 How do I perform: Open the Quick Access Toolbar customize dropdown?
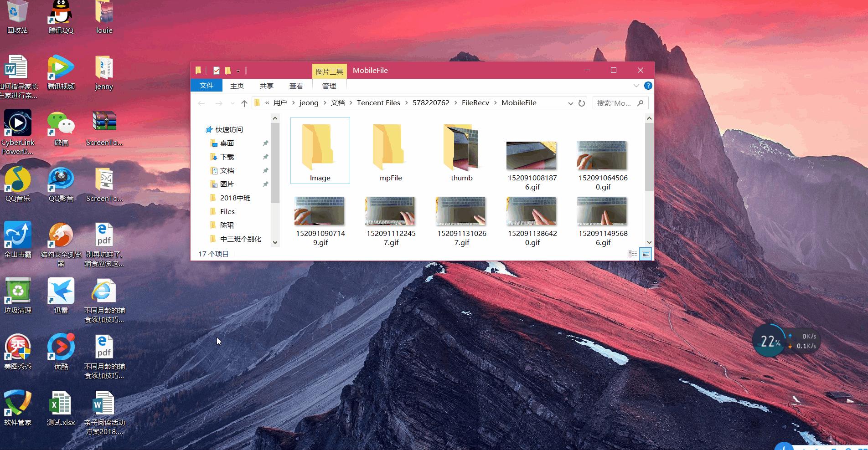(x=238, y=71)
